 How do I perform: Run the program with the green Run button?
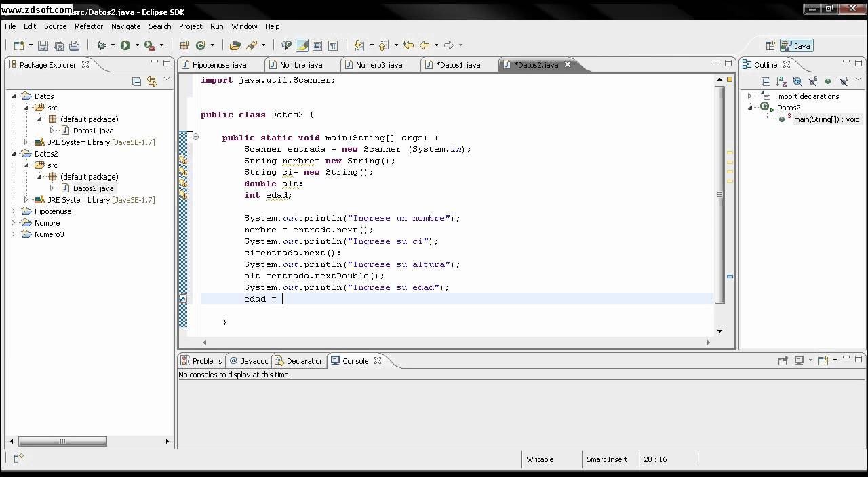[125, 45]
